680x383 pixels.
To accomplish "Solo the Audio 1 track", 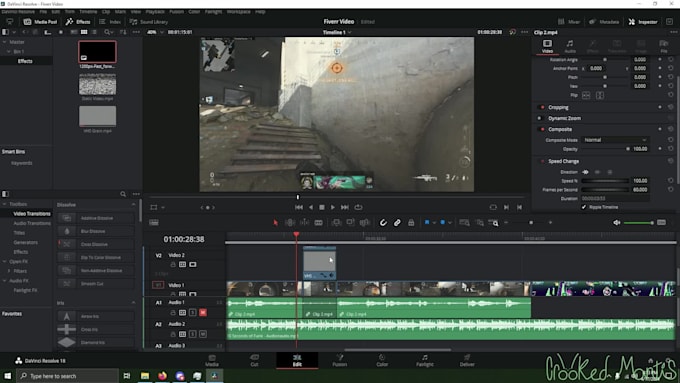I will [x=193, y=313].
